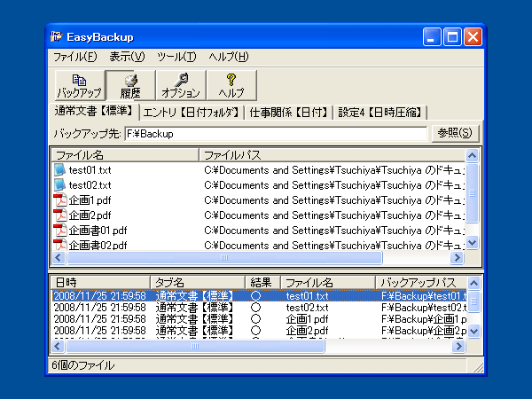Image resolution: width=532 pixels, height=399 pixels.
Task: Sort history by バックアップパス column header
Action: [x=420, y=282]
